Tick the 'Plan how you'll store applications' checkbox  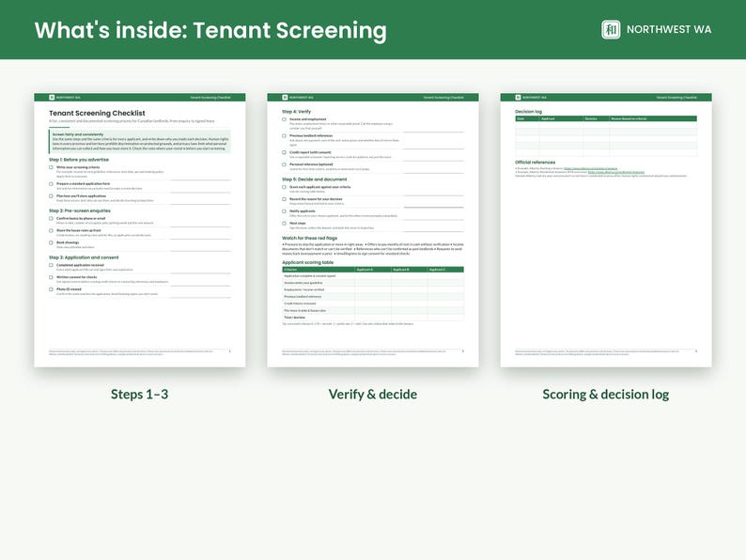point(51,196)
